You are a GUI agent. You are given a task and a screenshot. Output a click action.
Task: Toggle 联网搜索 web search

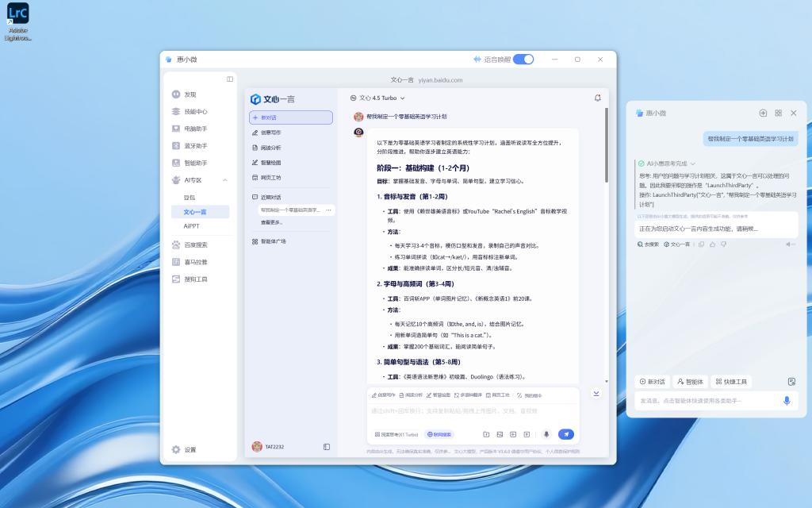tap(439, 434)
